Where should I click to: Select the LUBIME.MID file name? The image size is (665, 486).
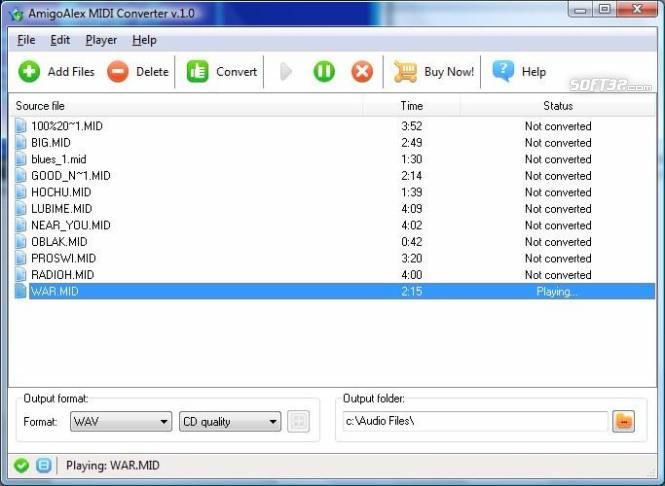[61, 209]
